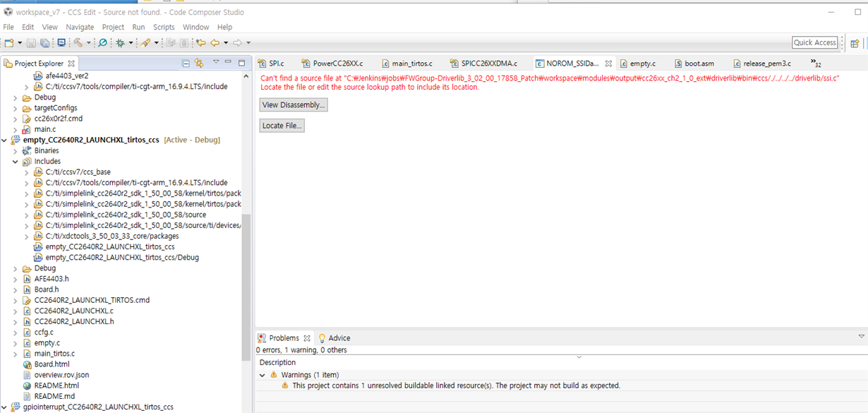Collapse the Includes node of the tirtos project

[16, 161]
